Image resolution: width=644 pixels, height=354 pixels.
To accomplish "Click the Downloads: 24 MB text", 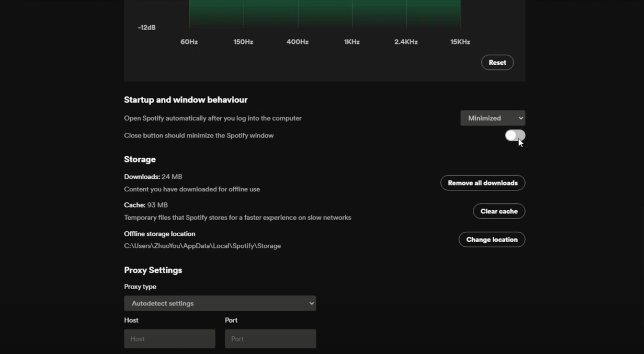I will pyautogui.click(x=153, y=177).
